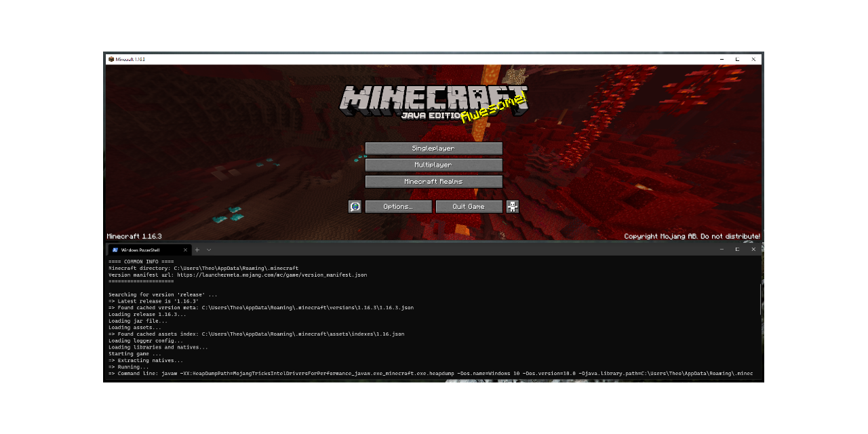This screenshot has height=434, width=868.
Task: Click the '==== COMMON INFO ====' line
Action: [x=141, y=262]
